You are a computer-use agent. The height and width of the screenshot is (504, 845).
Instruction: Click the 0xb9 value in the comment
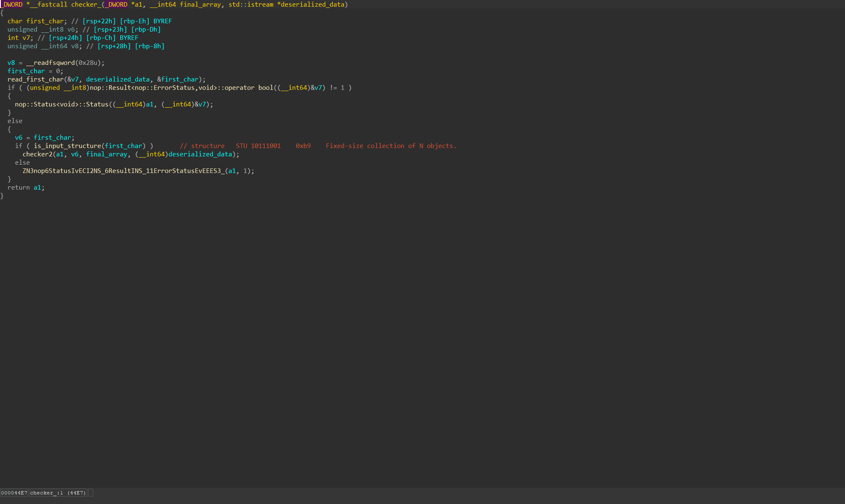[303, 146]
